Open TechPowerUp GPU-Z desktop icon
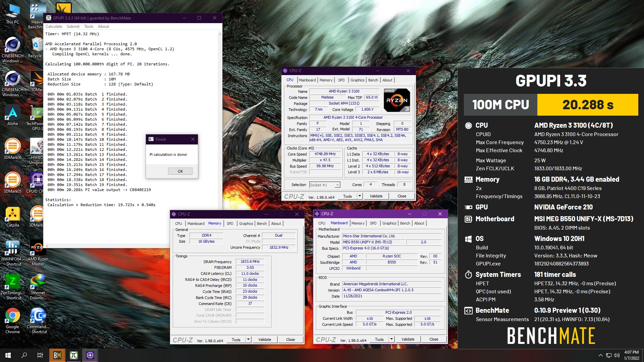The height and width of the screenshot is (362, 644). coord(35,118)
